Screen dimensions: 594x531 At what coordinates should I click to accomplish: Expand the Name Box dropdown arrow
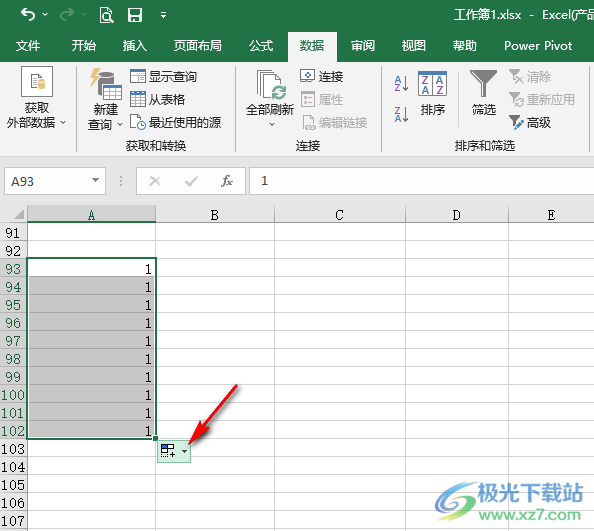click(x=95, y=181)
